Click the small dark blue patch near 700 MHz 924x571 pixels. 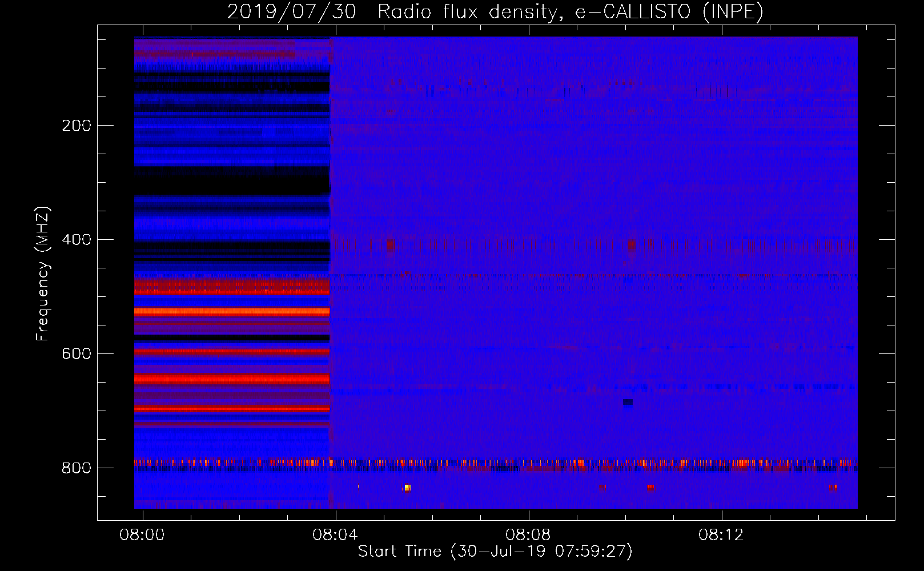click(628, 403)
